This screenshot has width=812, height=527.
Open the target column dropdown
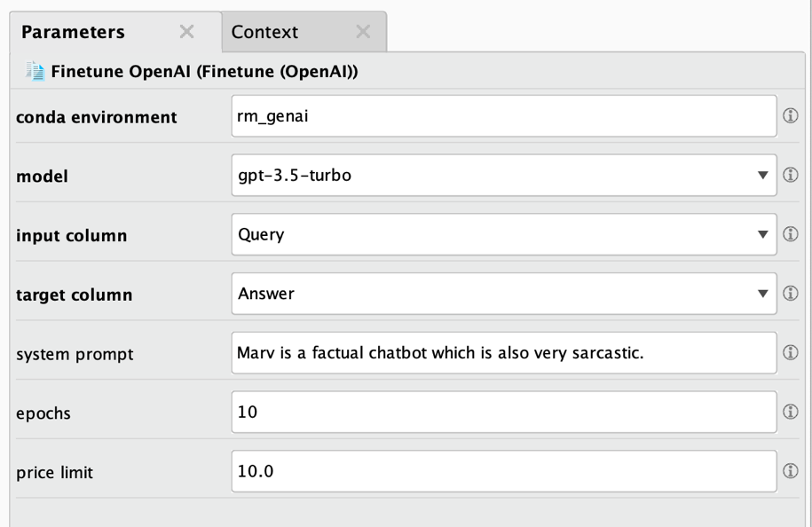(765, 293)
